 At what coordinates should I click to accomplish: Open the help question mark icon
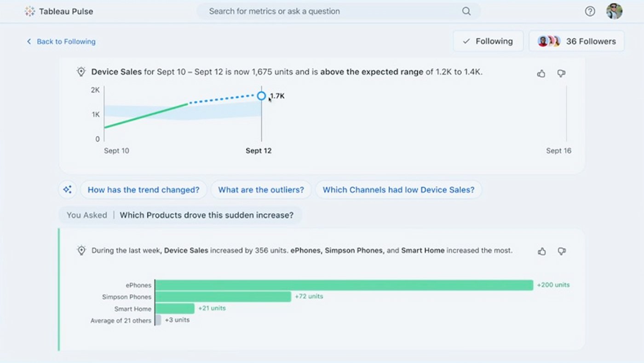click(x=590, y=12)
